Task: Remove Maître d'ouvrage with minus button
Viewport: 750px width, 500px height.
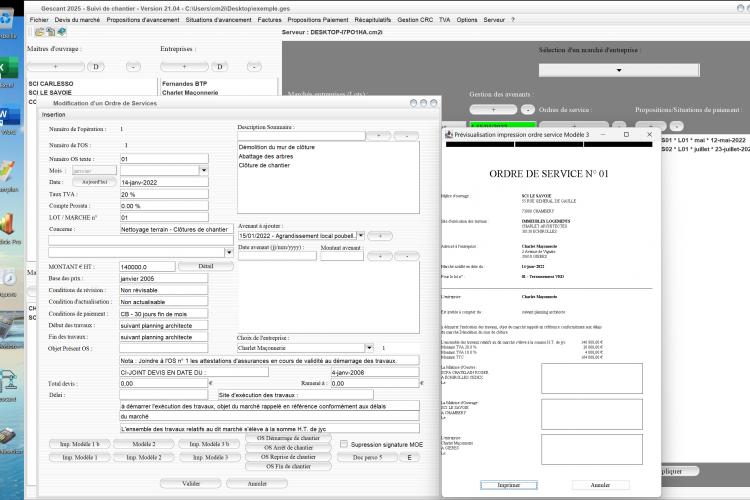Action: [133, 67]
